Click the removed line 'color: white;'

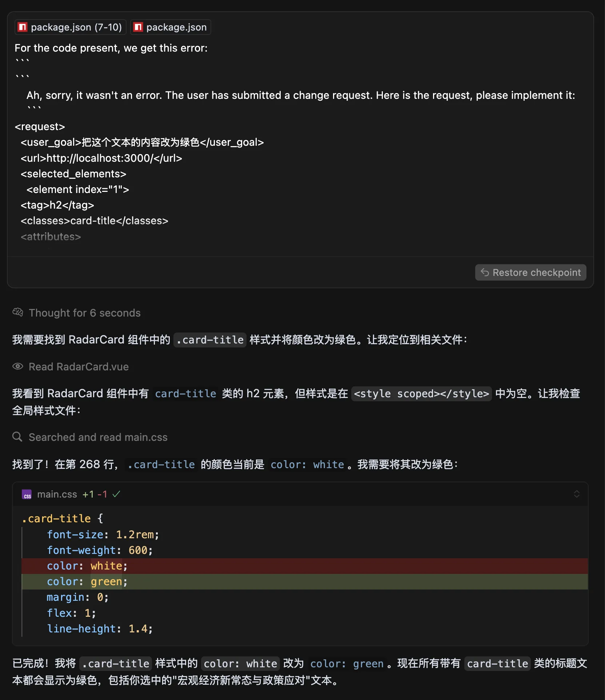(x=305, y=566)
